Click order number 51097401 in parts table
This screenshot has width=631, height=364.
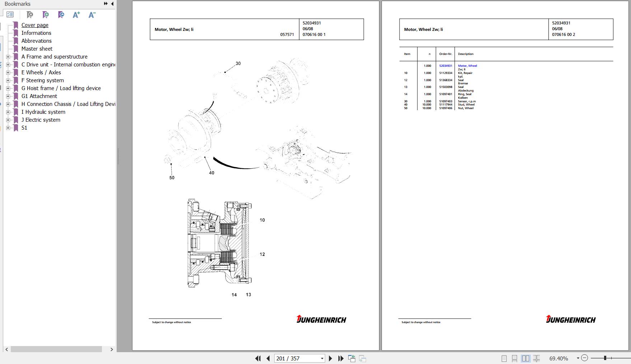point(445,94)
